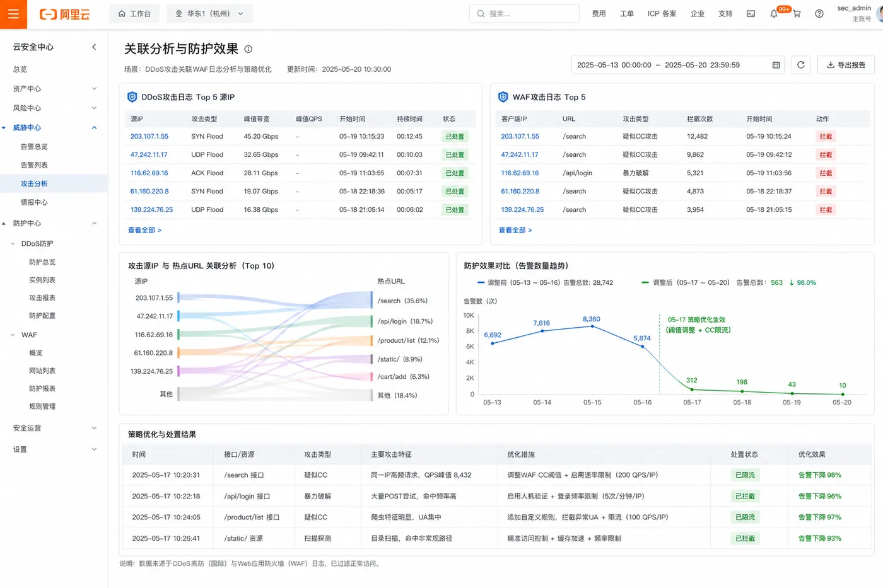
Task: Open source IP 47.242.11.17 in DDoS table
Action: [x=149, y=154]
